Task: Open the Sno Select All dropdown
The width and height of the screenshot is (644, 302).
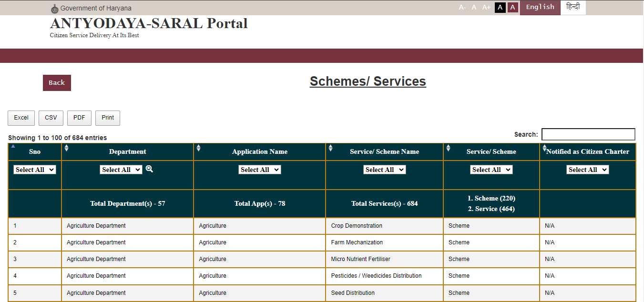Action: tap(35, 170)
